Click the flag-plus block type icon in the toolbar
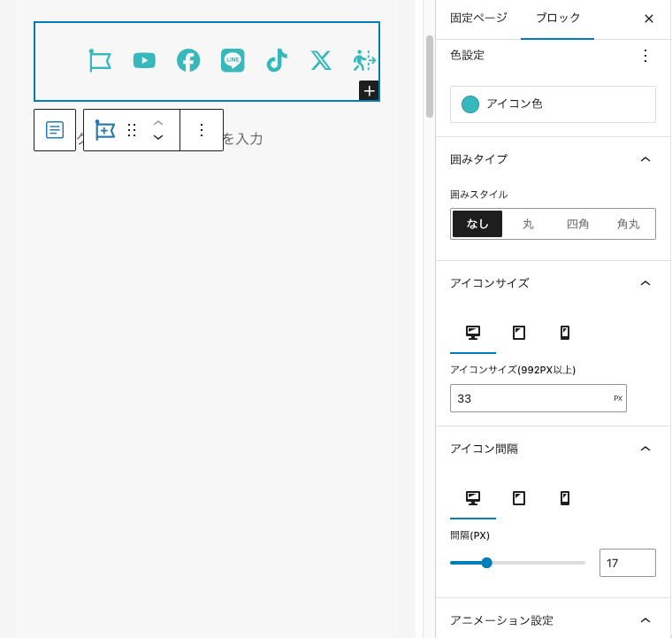The height and width of the screenshot is (638, 672). click(105, 130)
